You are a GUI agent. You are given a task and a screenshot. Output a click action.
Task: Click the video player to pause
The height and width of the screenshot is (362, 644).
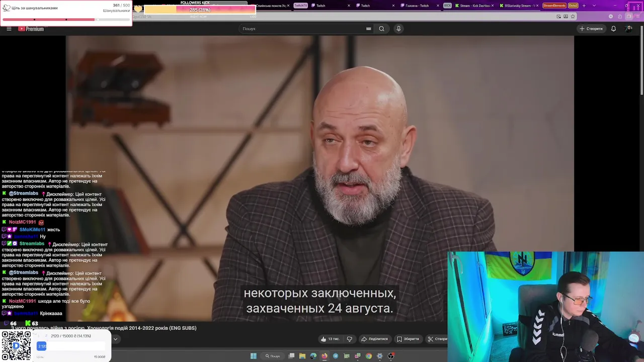pyautogui.click(x=319, y=178)
